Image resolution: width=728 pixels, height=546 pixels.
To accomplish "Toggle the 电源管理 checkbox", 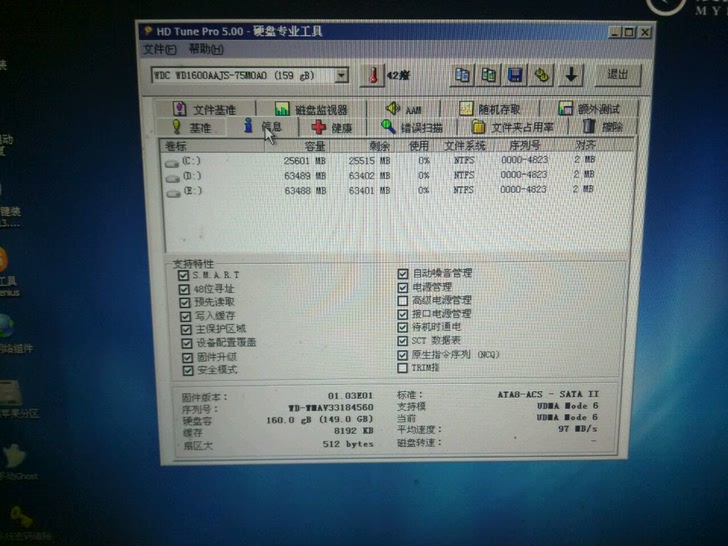I will click(403, 287).
